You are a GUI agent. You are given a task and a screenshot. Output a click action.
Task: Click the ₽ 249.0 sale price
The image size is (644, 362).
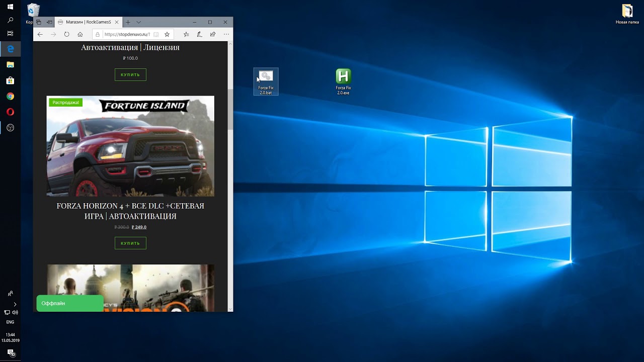(139, 227)
